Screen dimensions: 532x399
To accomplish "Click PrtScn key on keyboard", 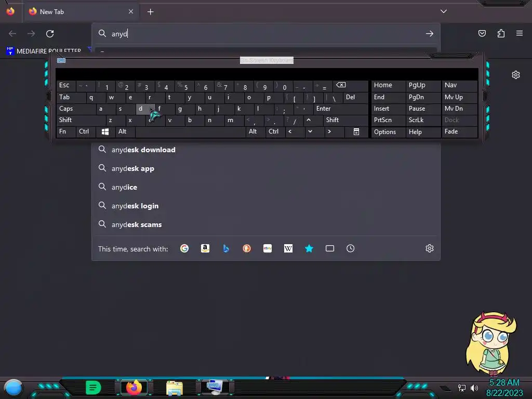I will click(388, 120).
